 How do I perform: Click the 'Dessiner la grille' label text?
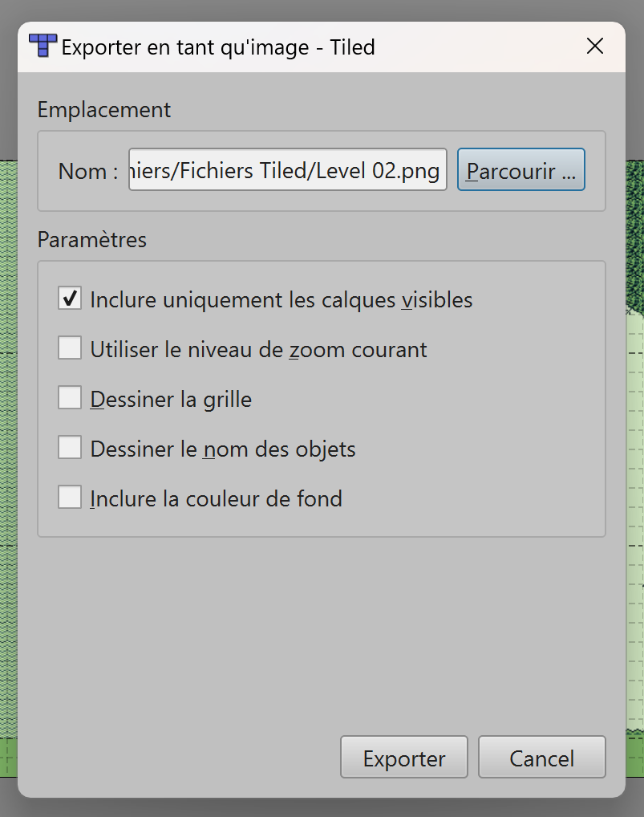(171, 400)
